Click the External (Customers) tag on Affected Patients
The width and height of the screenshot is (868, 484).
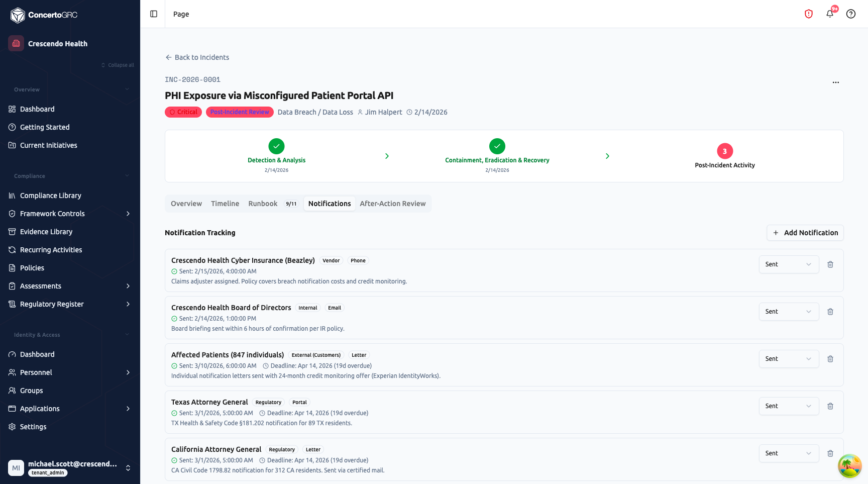pyautogui.click(x=316, y=355)
